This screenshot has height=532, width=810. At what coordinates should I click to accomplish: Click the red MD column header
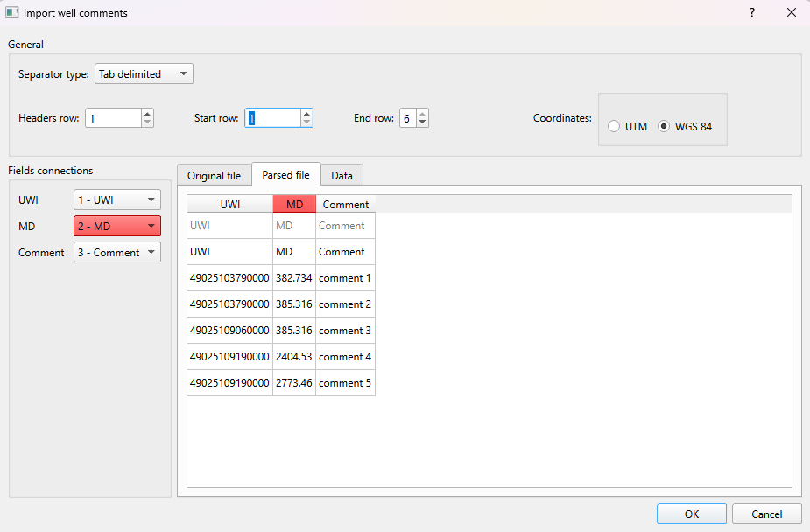click(x=293, y=204)
